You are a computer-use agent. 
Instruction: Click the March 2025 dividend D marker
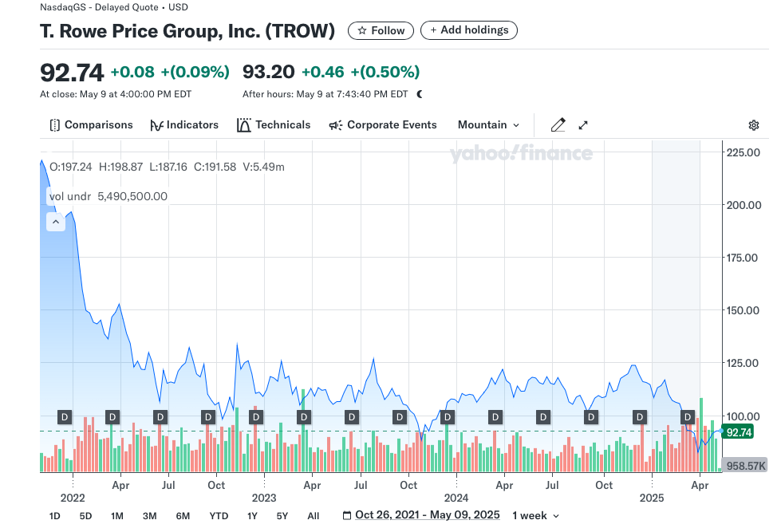tap(688, 417)
